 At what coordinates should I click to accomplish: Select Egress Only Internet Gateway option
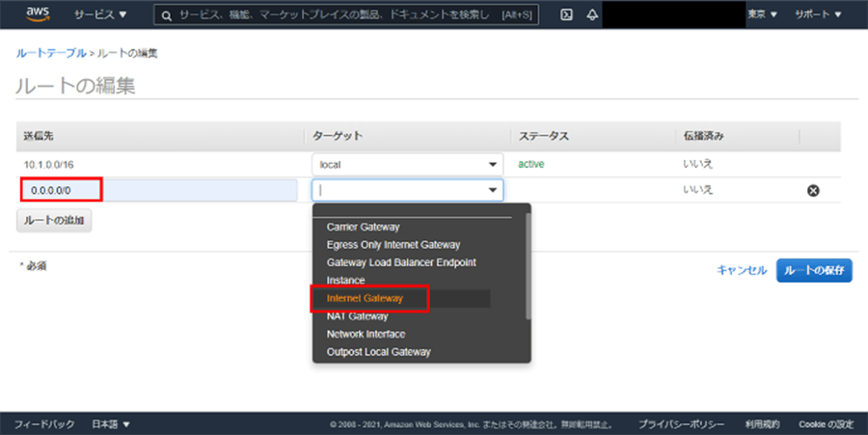[393, 245]
